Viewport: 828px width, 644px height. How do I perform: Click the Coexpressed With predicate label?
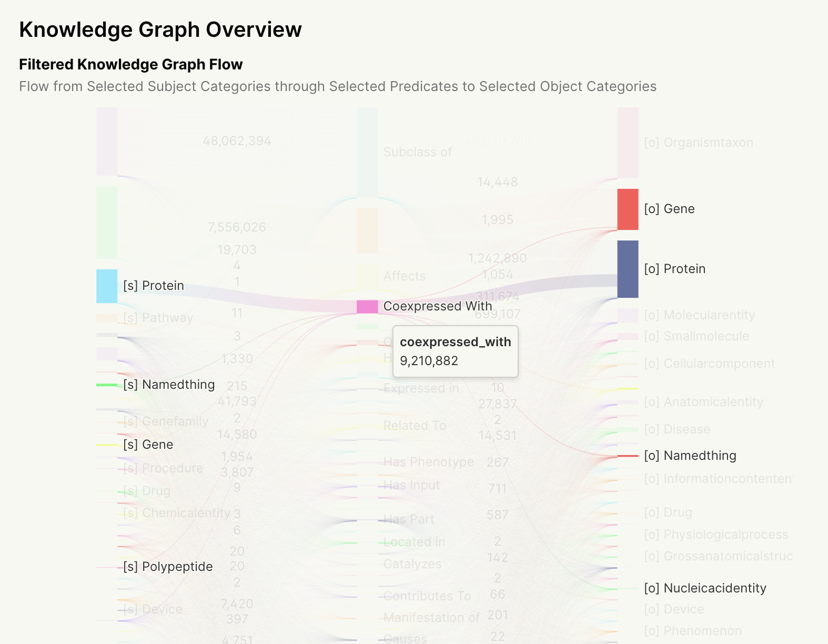click(x=438, y=306)
